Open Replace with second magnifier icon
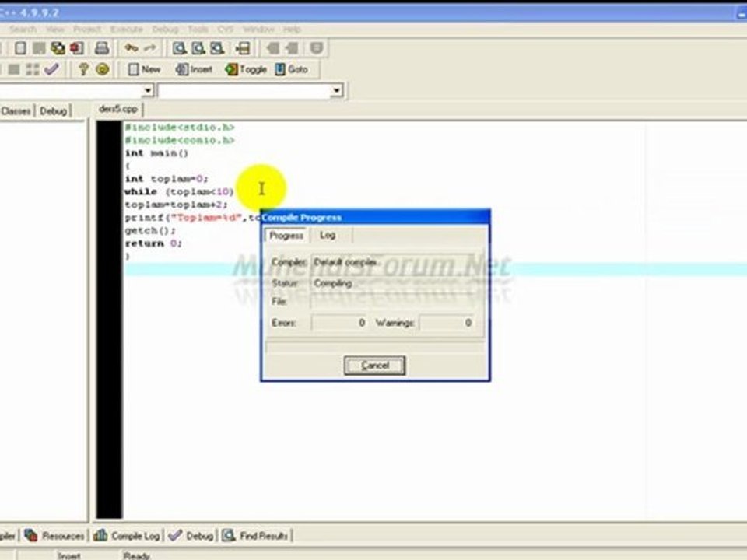The width and height of the screenshot is (747, 560). (x=198, y=48)
